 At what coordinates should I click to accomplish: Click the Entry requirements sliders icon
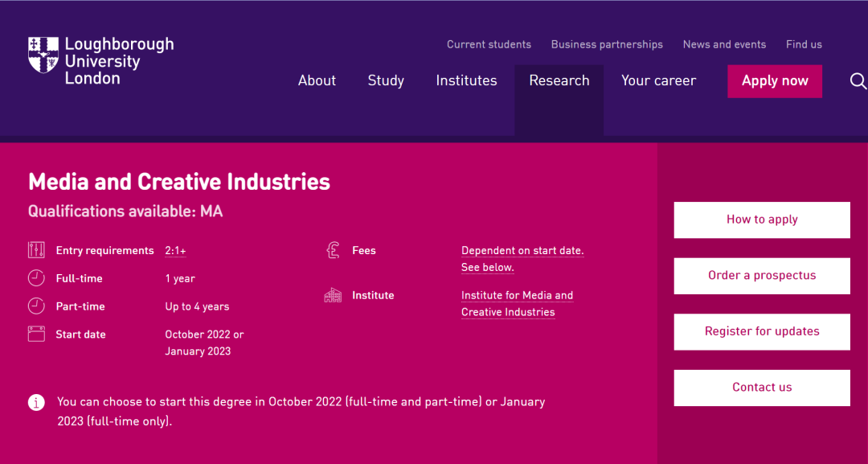coord(36,250)
